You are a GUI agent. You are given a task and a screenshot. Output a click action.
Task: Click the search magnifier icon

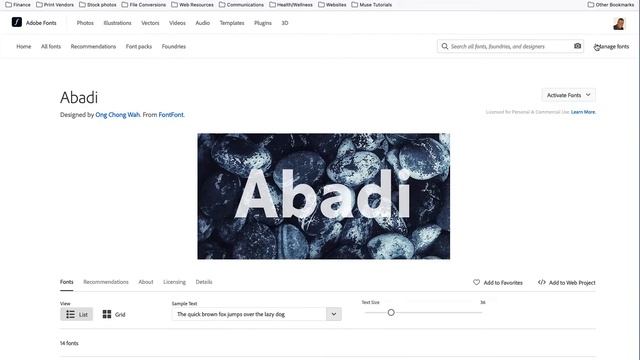[444, 47]
